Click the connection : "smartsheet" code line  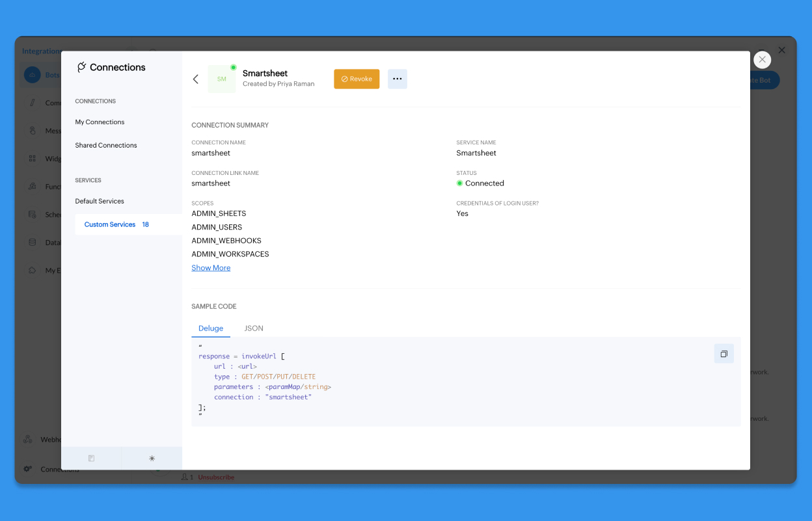[x=263, y=397]
